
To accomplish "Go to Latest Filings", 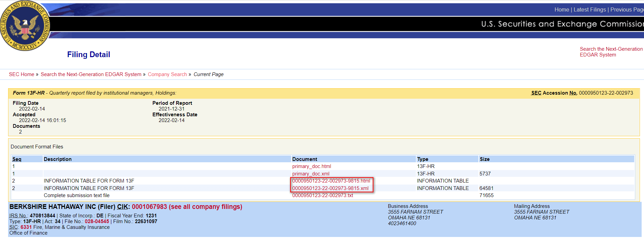I will point(590,10).
